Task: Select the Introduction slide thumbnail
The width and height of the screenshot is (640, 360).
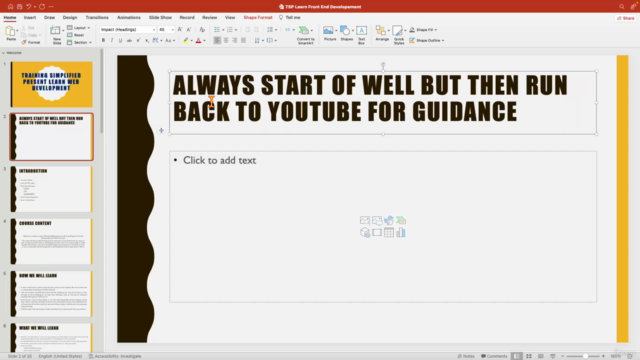Action: click(51, 189)
